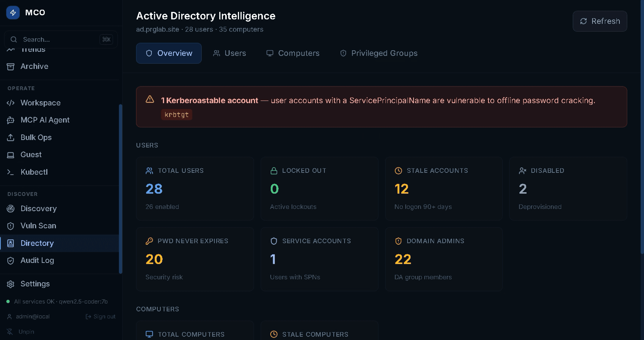Switch to the Computers tab
The width and height of the screenshot is (644, 340).
click(293, 53)
